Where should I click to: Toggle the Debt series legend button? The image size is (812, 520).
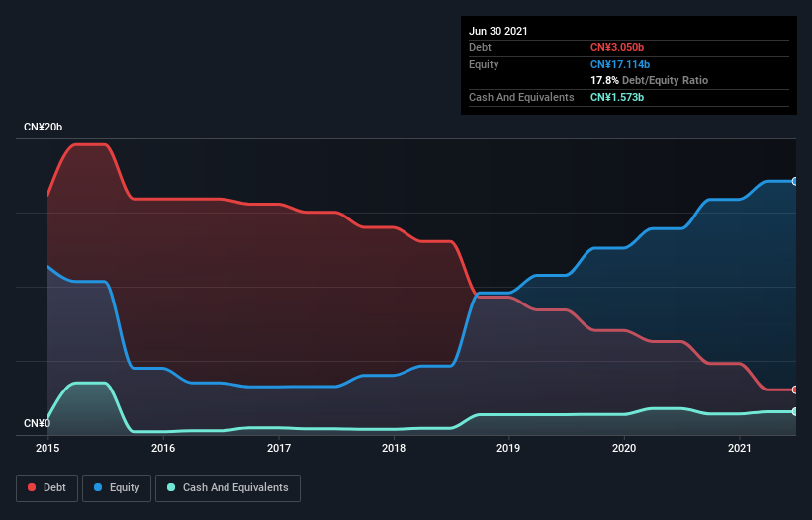click(x=47, y=488)
